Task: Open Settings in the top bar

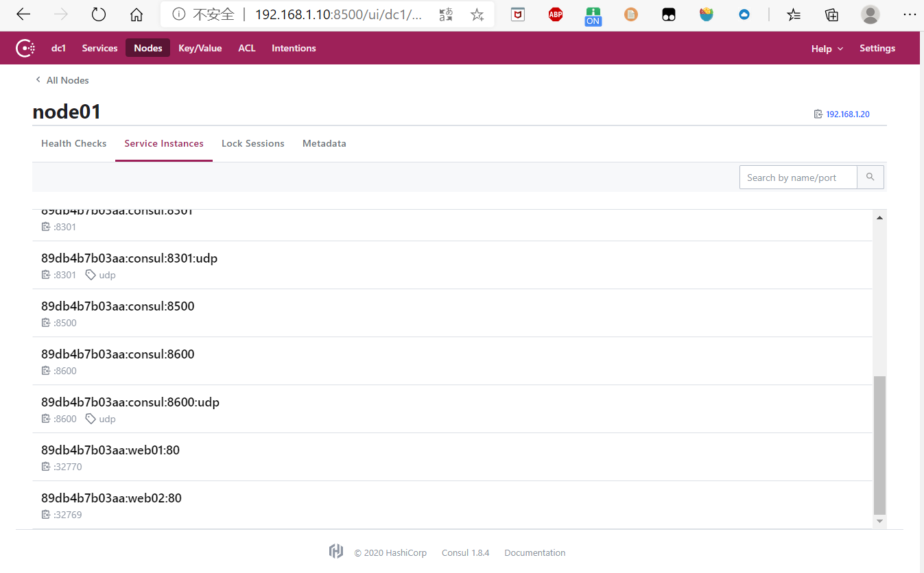Action: click(x=877, y=48)
